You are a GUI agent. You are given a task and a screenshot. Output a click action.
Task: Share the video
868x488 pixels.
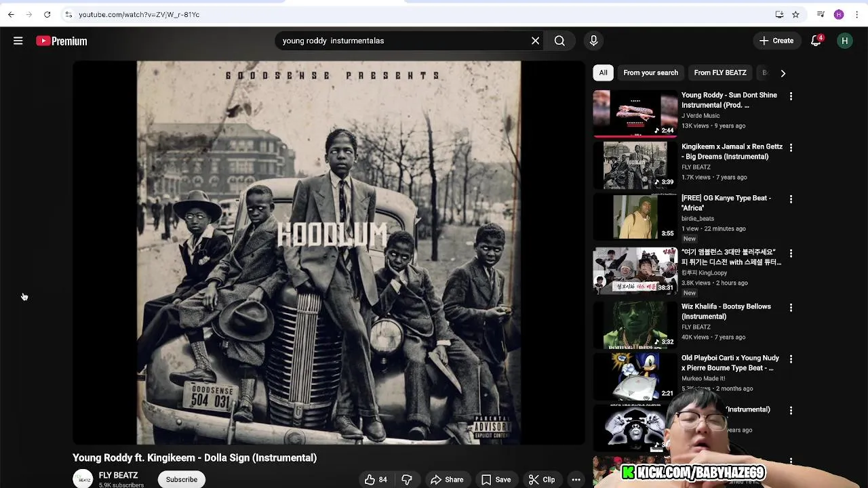(447, 479)
